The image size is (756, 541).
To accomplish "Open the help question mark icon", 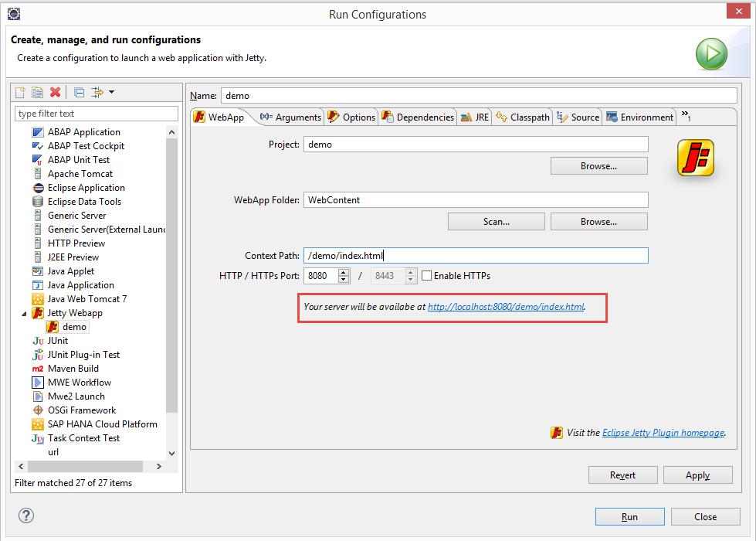I will [26, 515].
